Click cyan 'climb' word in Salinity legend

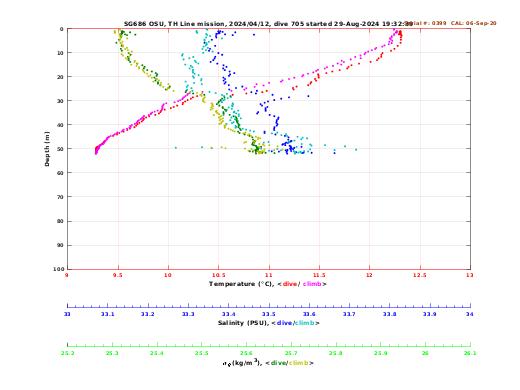304,323
